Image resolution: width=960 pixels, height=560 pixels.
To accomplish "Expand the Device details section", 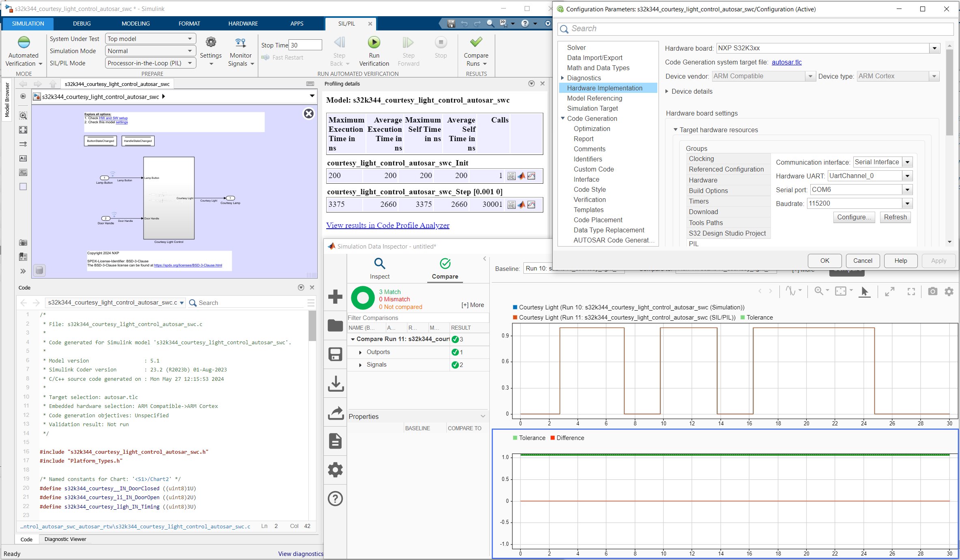I will pyautogui.click(x=666, y=91).
